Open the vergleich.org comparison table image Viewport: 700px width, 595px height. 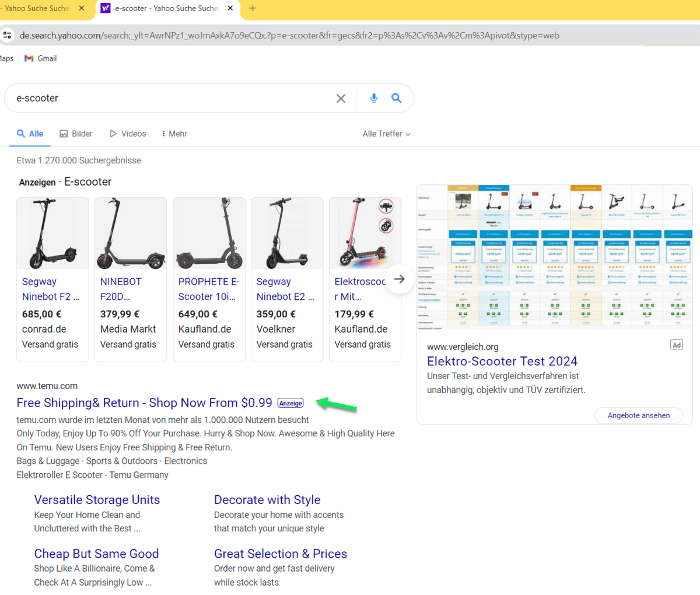point(555,258)
